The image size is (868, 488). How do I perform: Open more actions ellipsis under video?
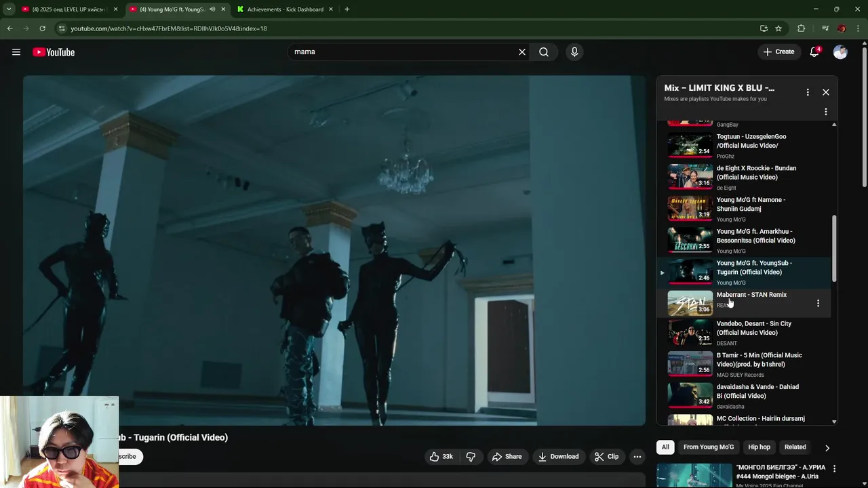coord(637,457)
